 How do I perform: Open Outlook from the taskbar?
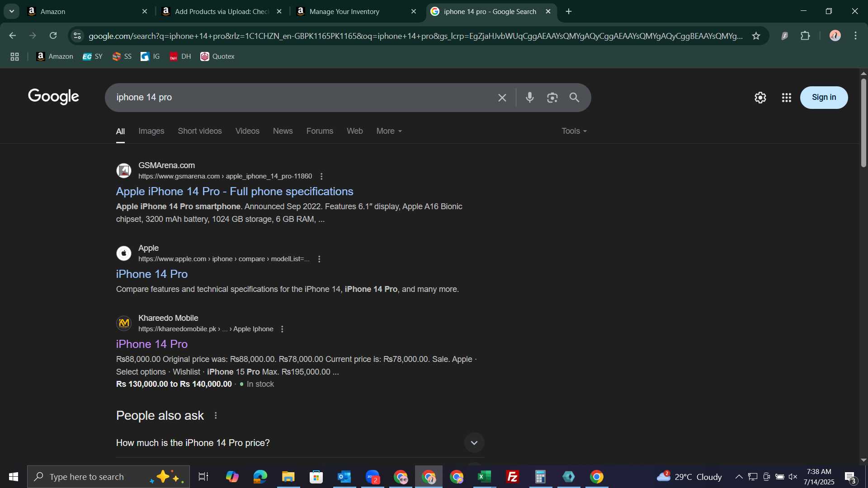click(x=344, y=477)
